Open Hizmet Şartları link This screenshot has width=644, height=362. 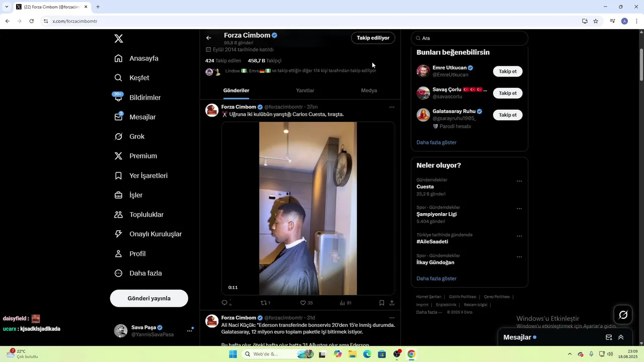429,297
